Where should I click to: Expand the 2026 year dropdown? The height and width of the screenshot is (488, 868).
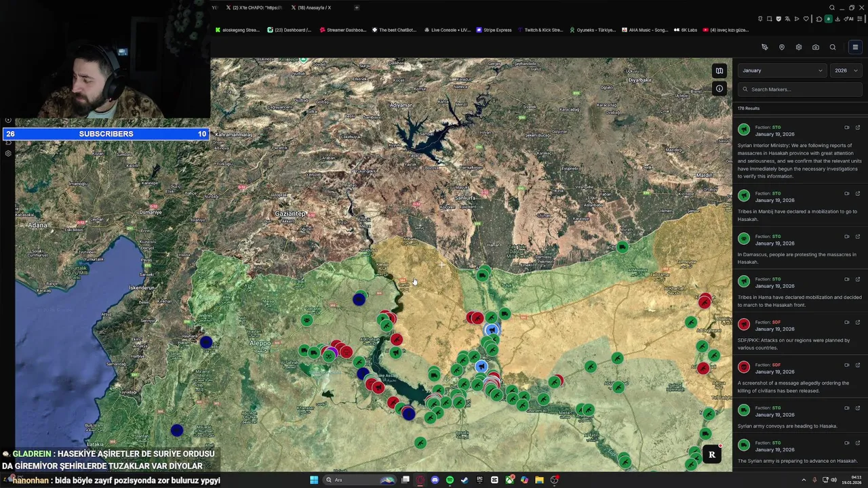click(846, 70)
